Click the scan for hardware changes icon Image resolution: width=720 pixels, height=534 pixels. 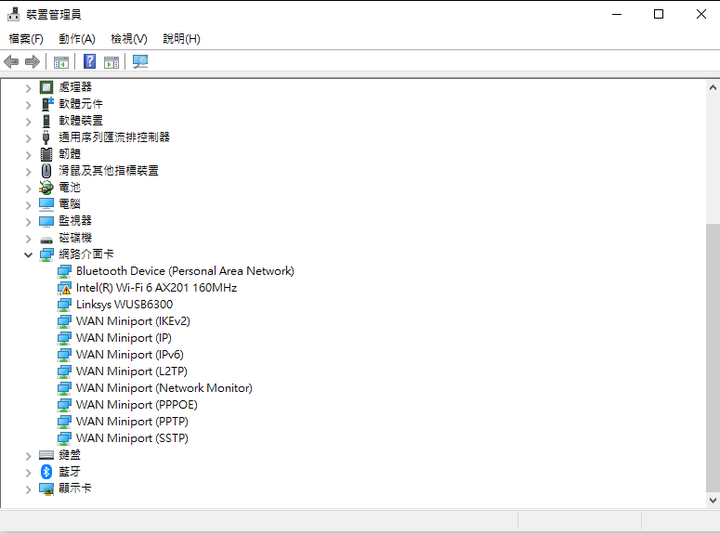140,62
